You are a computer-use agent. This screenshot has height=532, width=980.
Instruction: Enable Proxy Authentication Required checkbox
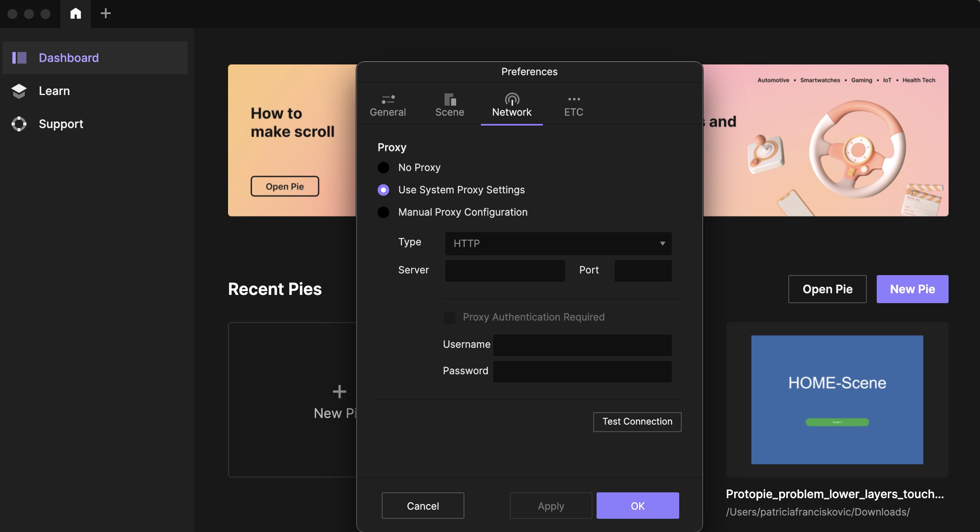(x=450, y=318)
